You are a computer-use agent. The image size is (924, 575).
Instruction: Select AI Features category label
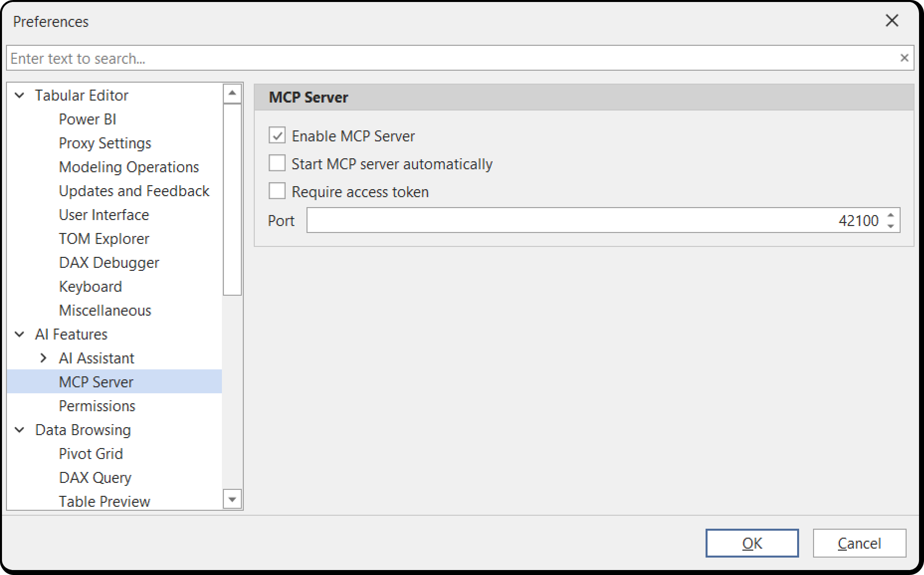pos(71,334)
